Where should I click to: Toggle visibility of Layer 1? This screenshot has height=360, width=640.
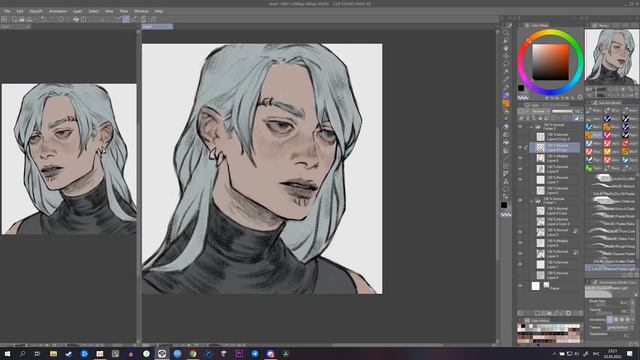(x=520, y=264)
